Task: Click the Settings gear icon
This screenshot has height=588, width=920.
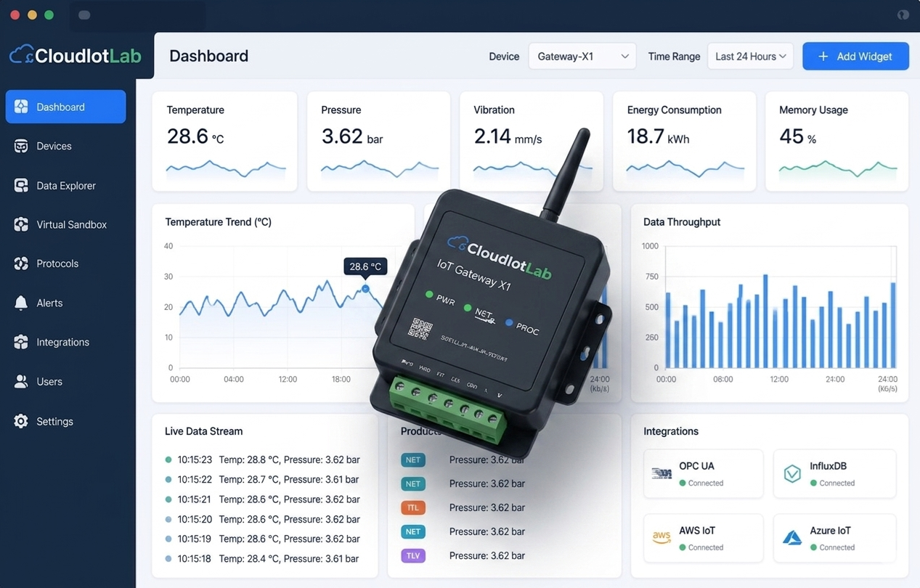Action: click(x=21, y=421)
